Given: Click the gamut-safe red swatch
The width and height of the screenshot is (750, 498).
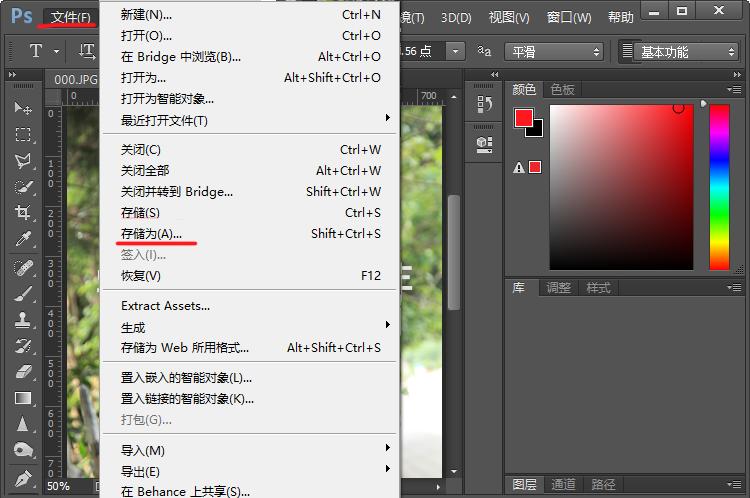Looking at the screenshot, I should click(x=535, y=167).
